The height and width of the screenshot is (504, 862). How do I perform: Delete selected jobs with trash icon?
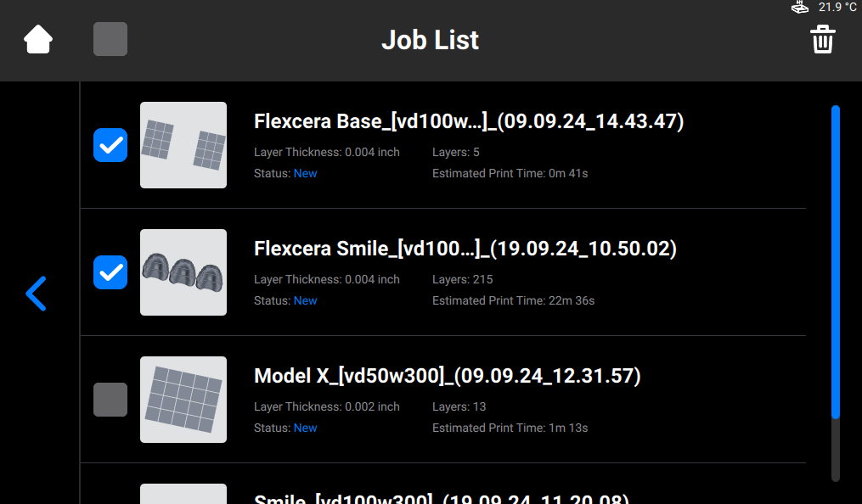click(x=822, y=40)
